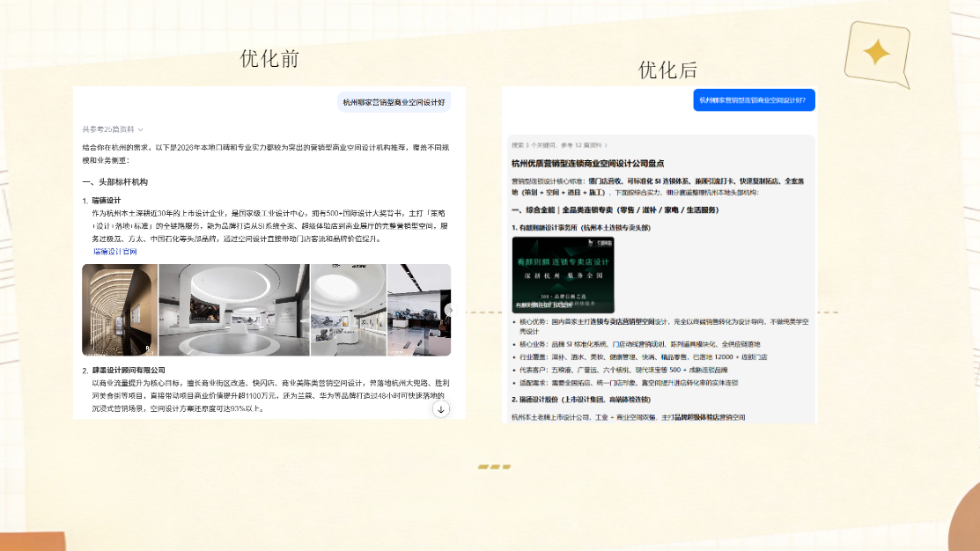Expand the 共参考25篇资料 sources dropdown
This screenshot has width=980, height=551.
click(113, 129)
